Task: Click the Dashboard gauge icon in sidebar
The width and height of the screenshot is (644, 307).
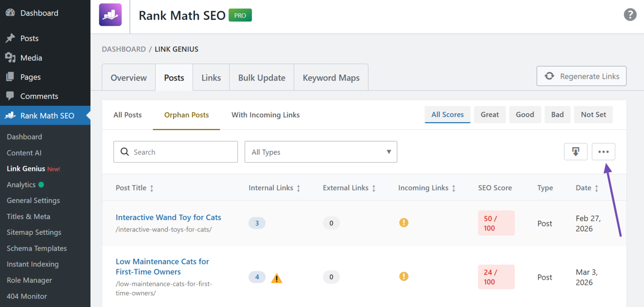Action: point(10,13)
